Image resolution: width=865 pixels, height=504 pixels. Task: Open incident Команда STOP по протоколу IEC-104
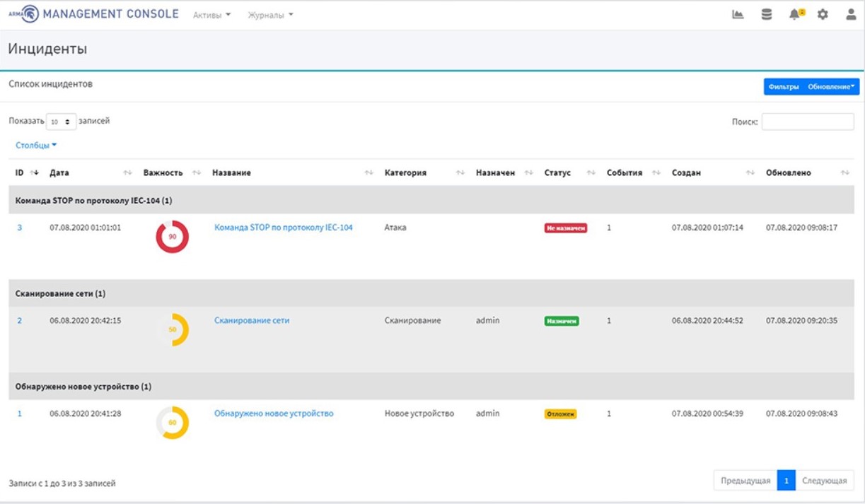click(x=284, y=228)
